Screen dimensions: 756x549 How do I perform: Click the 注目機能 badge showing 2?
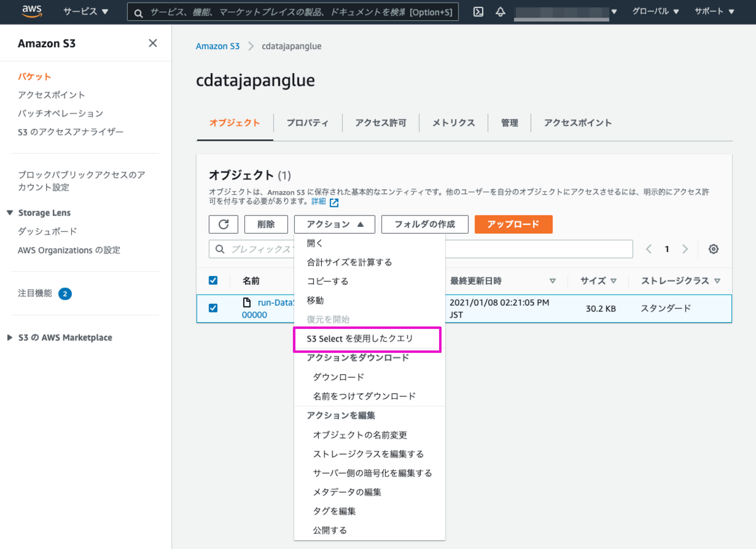click(x=65, y=294)
